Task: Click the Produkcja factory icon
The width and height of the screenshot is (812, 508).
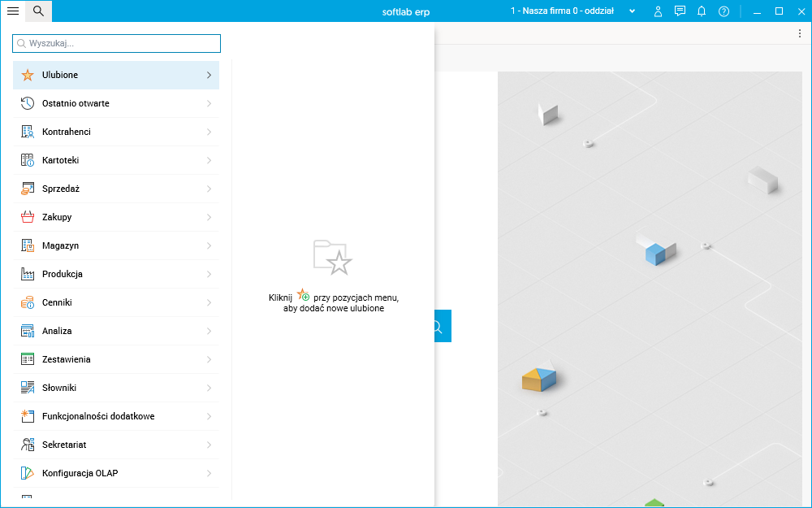Action: click(28, 274)
